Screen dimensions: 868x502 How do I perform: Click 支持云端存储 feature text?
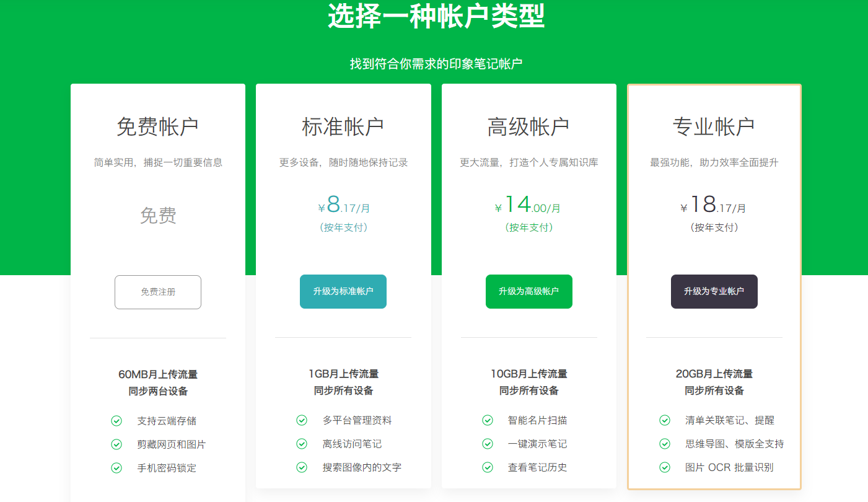(167, 421)
